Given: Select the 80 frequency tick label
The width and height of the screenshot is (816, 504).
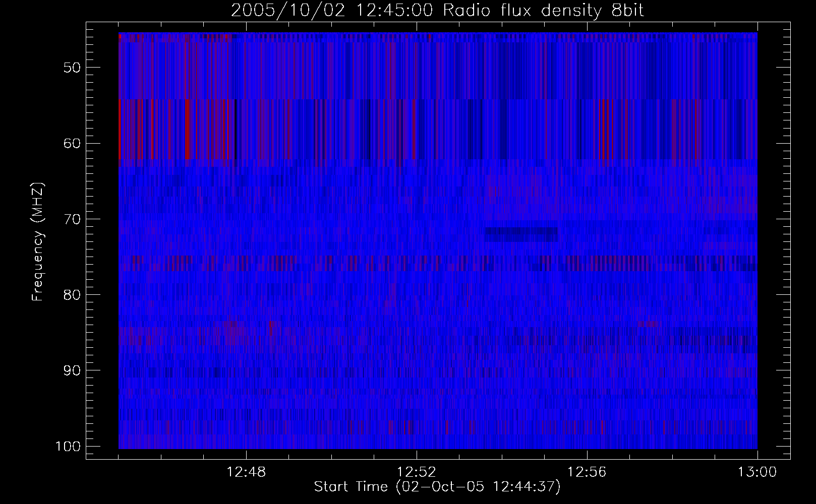Looking at the screenshot, I should click(72, 294).
